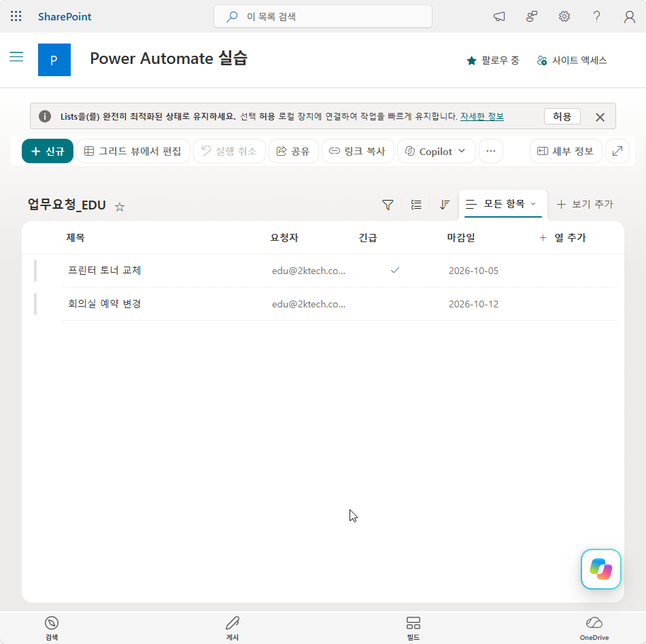Open the app launcher waffle icon
This screenshot has height=644, width=646.
[x=16, y=16]
